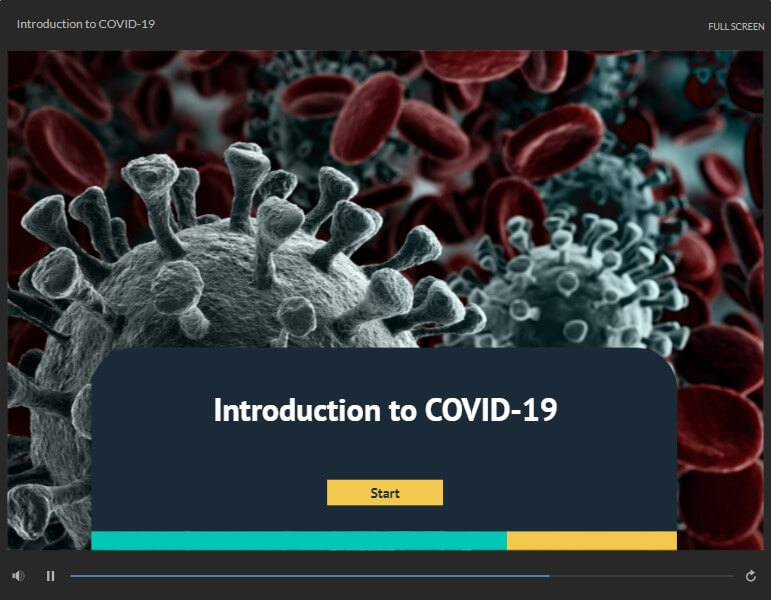Click the red blood cell at upper-left of slide
Screen dimensions: 771x601
pos(65,148)
